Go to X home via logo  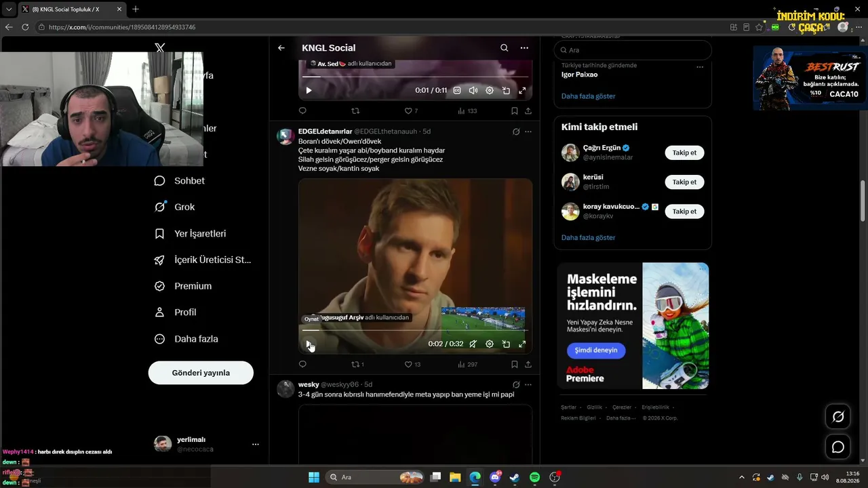pos(160,48)
